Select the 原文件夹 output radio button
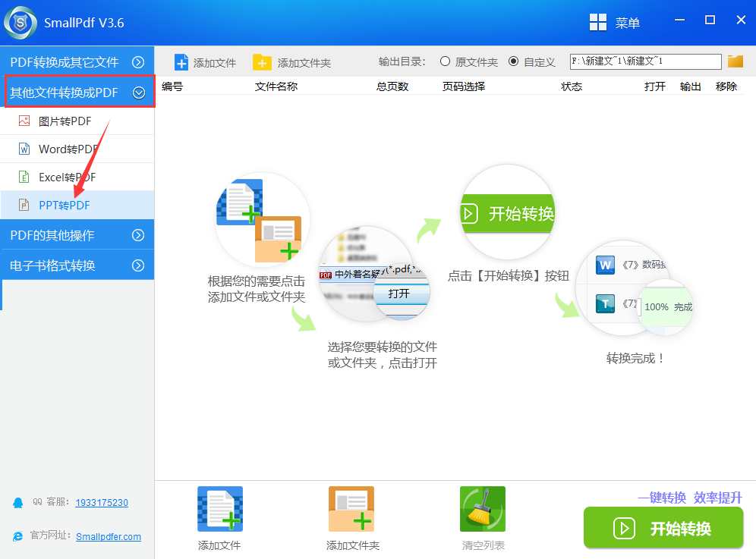The height and width of the screenshot is (559, 756). pyautogui.click(x=445, y=61)
